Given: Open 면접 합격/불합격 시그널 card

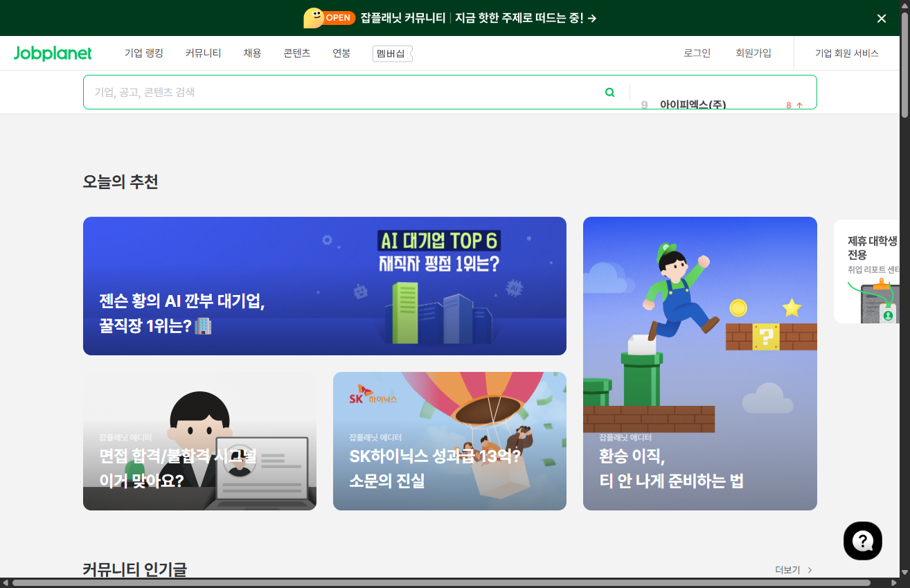Looking at the screenshot, I should pos(199,441).
